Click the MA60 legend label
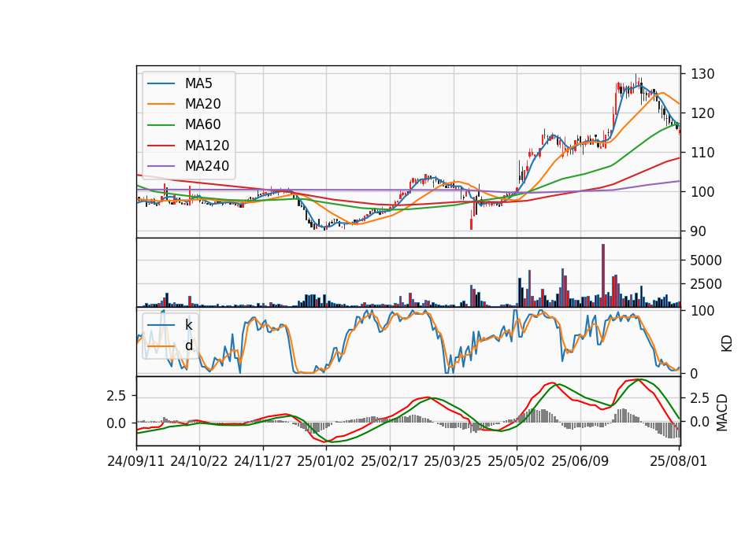Image resolution: width=756 pixels, height=543 pixels. (202, 125)
